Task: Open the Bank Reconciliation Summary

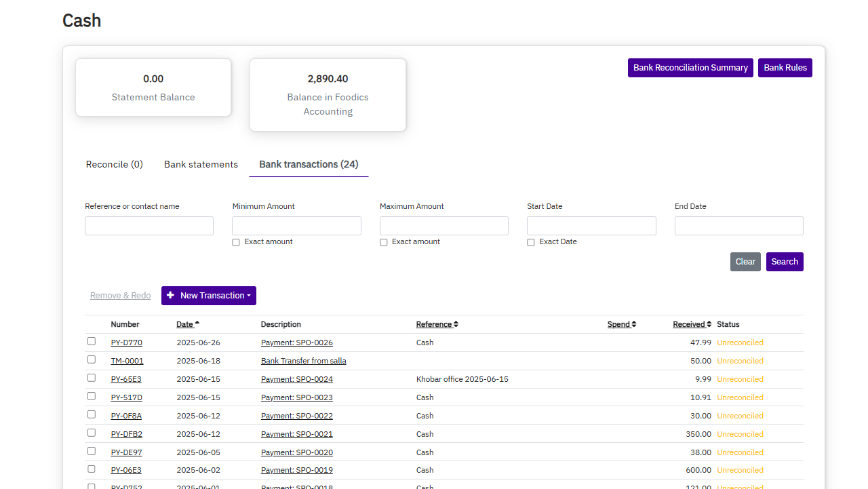Action: point(690,68)
